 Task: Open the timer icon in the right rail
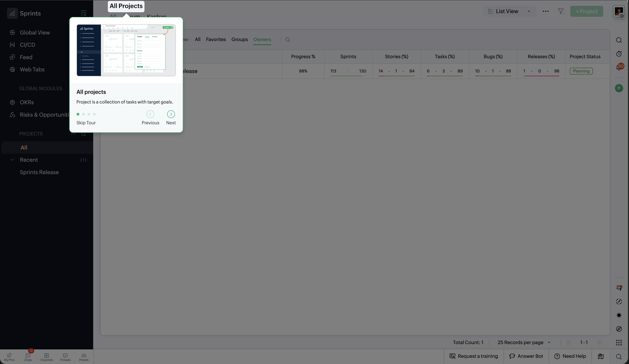point(619,54)
